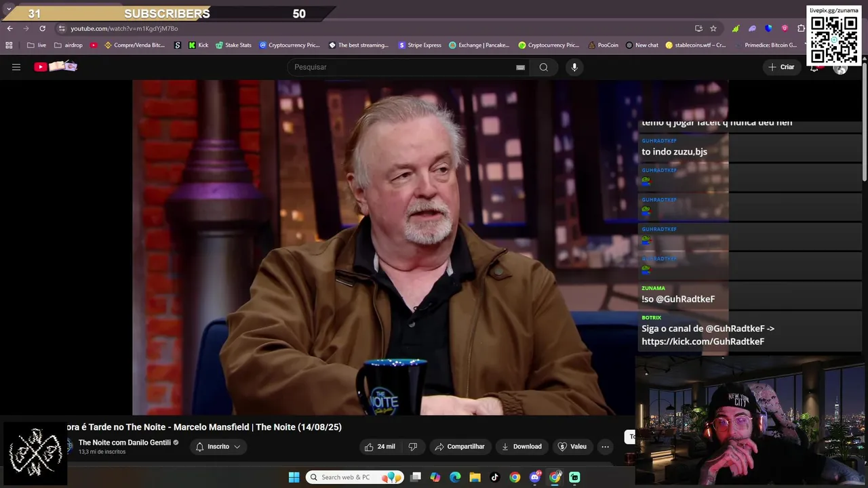Open TikTok from the taskbar
The height and width of the screenshot is (488, 868).
495,477
